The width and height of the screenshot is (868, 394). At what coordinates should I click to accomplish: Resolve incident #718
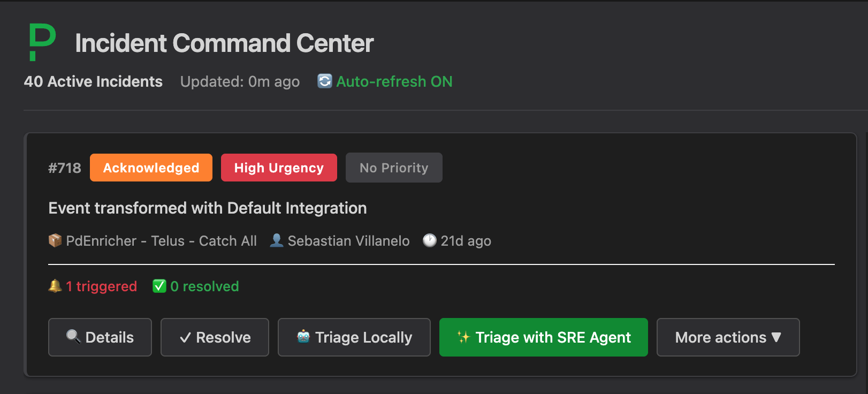pos(215,337)
